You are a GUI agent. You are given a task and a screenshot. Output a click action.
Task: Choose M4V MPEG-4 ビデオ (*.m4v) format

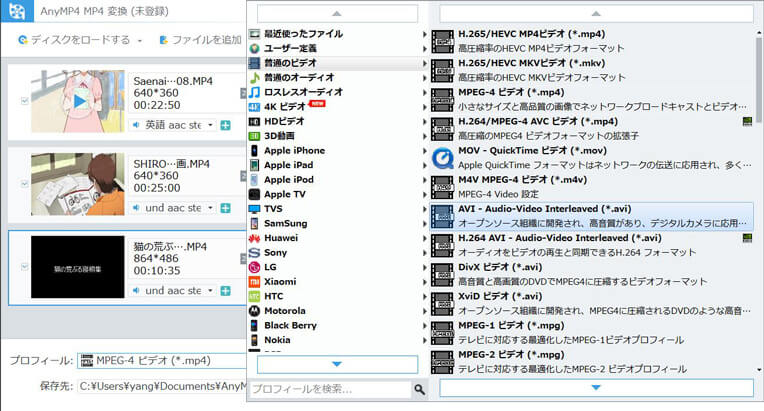point(592,187)
